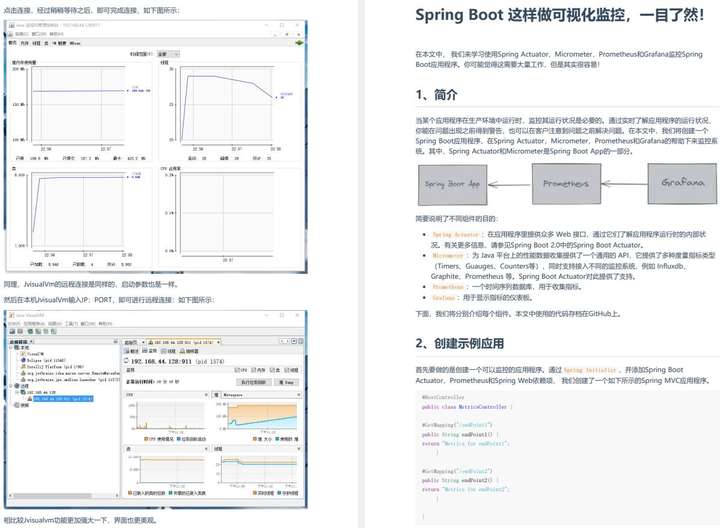Click the 堆 Dump button
720x528 pixels.
[x=286, y=382]
